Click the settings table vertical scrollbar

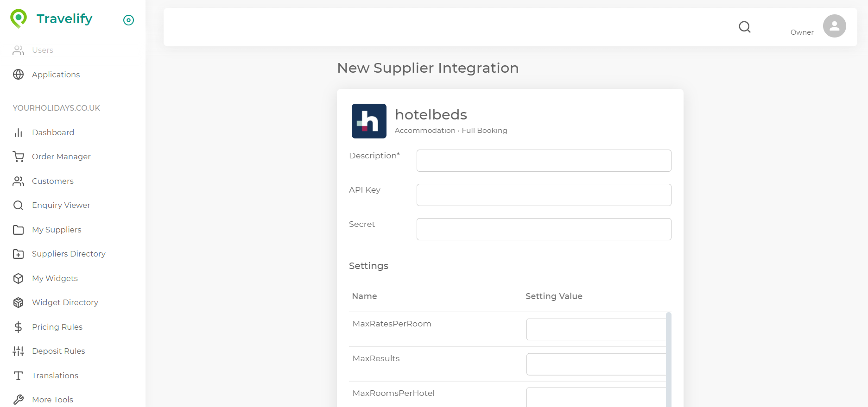669,359
